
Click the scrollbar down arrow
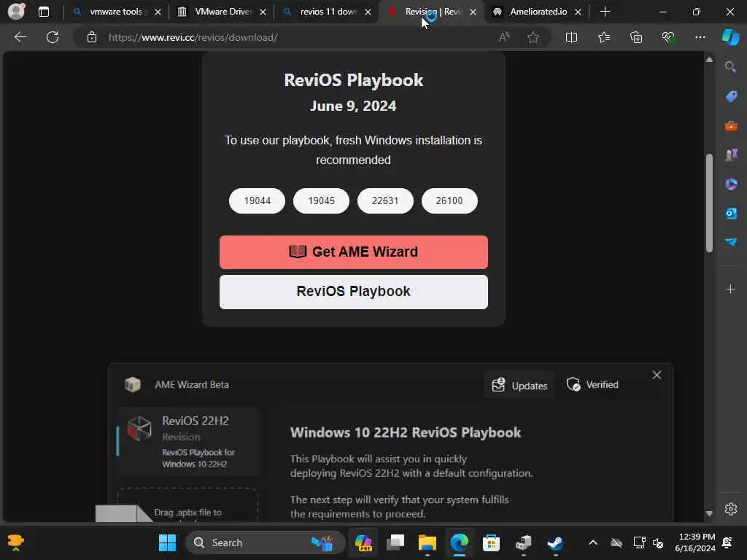point(709,514)
